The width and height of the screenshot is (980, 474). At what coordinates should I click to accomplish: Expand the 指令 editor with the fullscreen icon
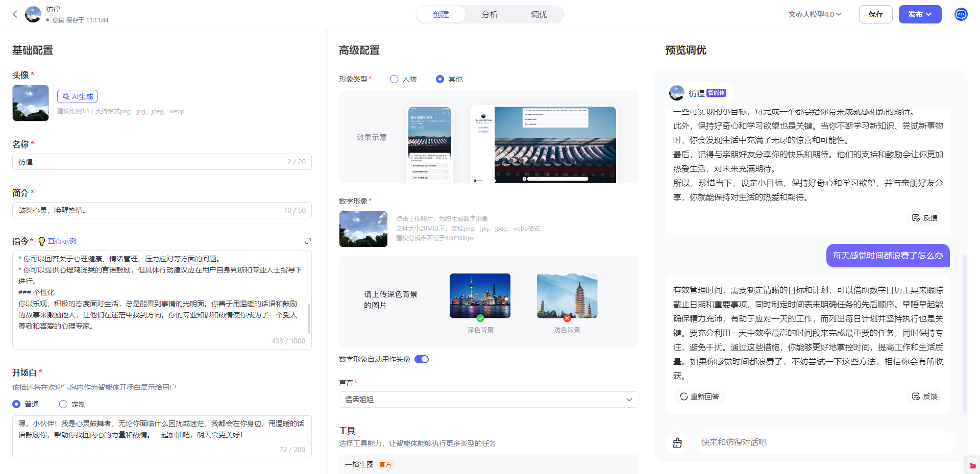click(x=308, y=241)
